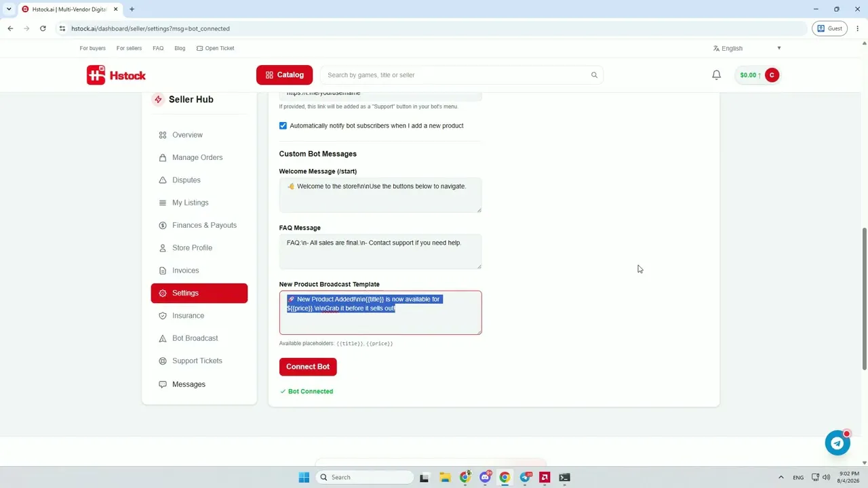The height and width of the screenshot is (488, 868).
Task: Open the notifications bell
Action: [x=716, y=75]
